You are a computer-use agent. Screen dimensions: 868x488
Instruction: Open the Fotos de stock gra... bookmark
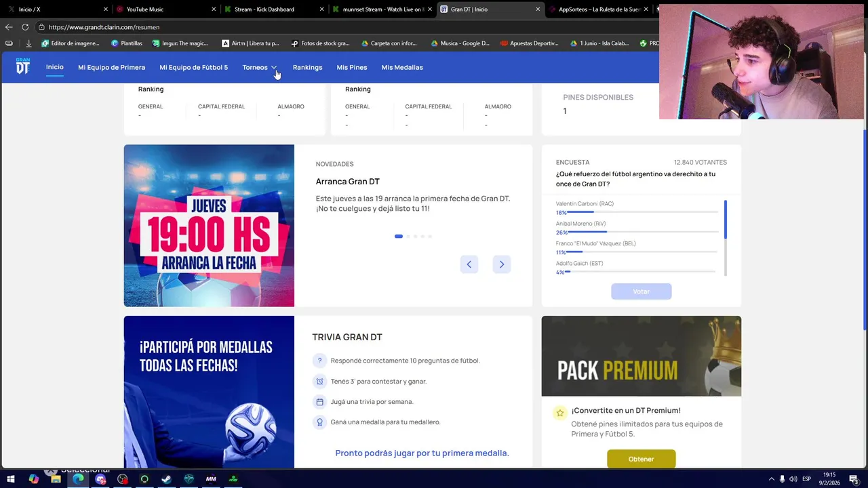tap(320, 43)
